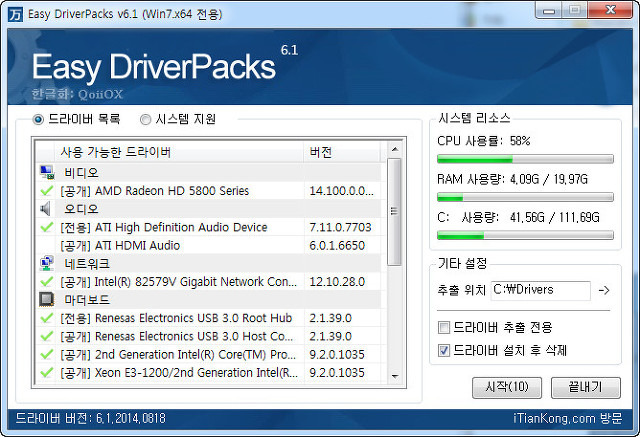The width and height of the screenshot is (640, 437).
Task: Click the driver list scrollbar down arrow
Action: (x=394, y=376)
